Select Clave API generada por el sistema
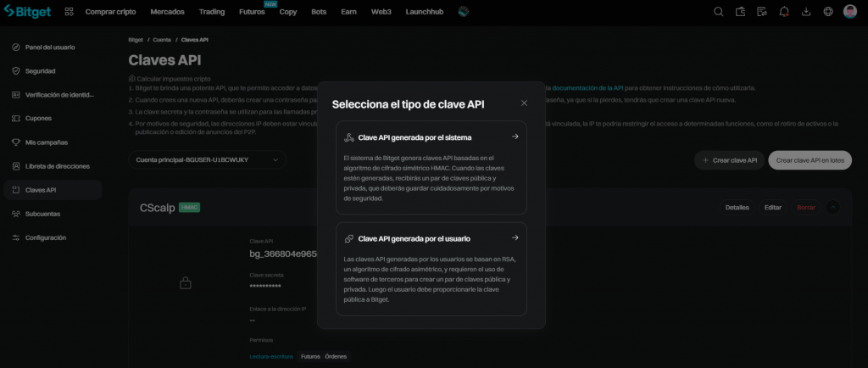868x368 pixels. [x=431, y=168]
